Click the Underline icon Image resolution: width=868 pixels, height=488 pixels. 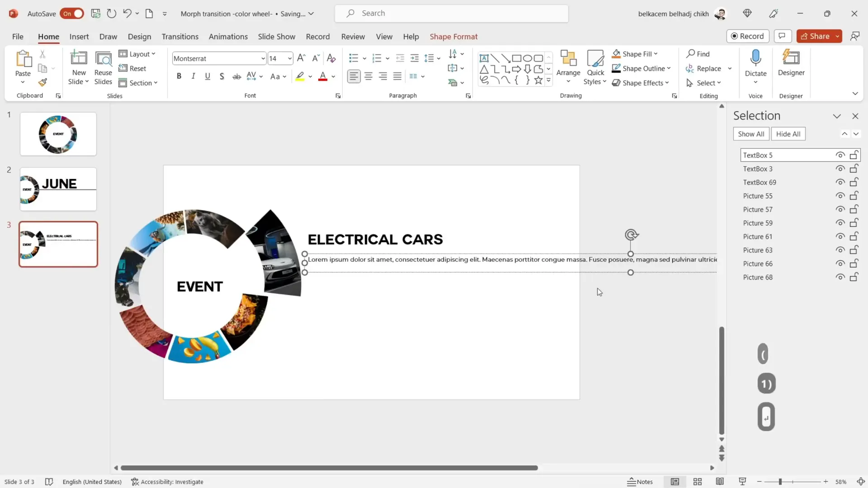click(208, 76)
